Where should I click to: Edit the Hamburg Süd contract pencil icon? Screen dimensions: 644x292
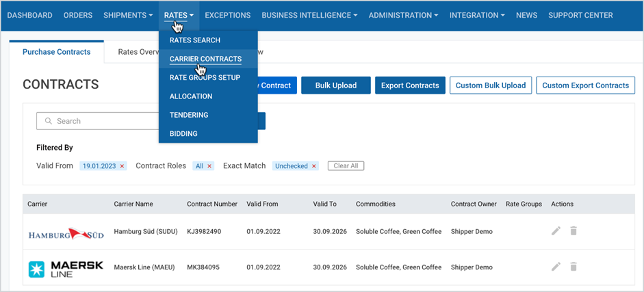(x=556, y=231)
